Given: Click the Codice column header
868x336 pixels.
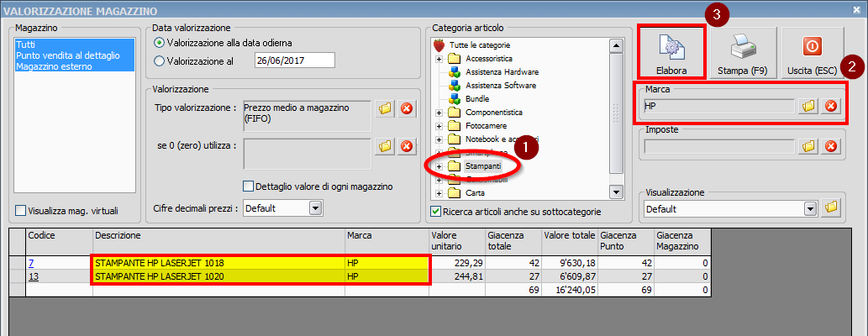Looking at the screenshot, I should pyautogui.click(x=60, y=241).
